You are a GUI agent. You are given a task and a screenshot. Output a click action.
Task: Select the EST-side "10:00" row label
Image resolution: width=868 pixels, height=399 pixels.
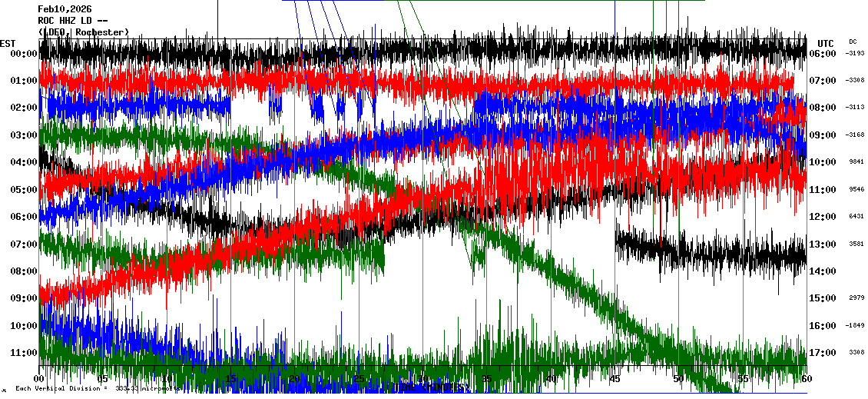[x=24, y=325]
